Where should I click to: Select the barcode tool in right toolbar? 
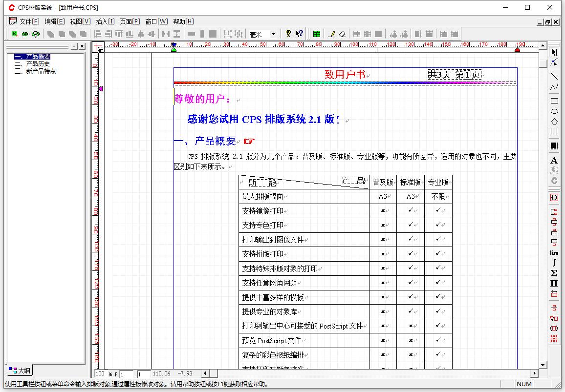click(x=554, y=146)
